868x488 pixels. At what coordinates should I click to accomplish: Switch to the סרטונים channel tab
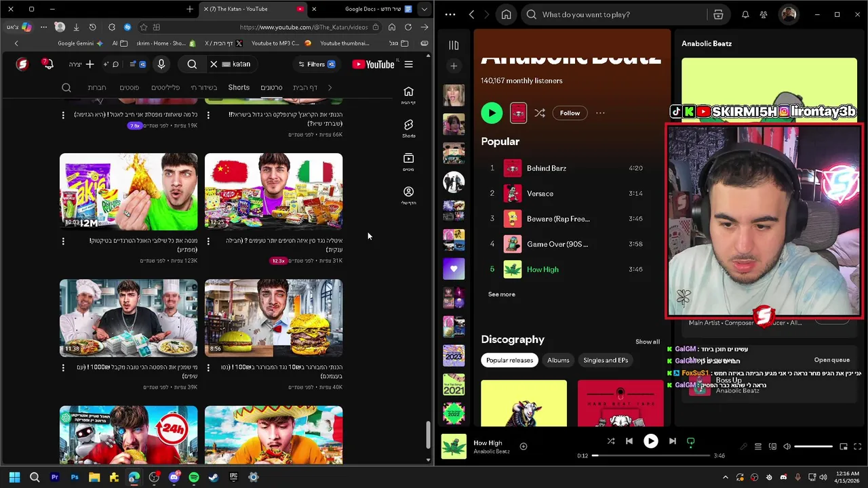tap(271, 87)
